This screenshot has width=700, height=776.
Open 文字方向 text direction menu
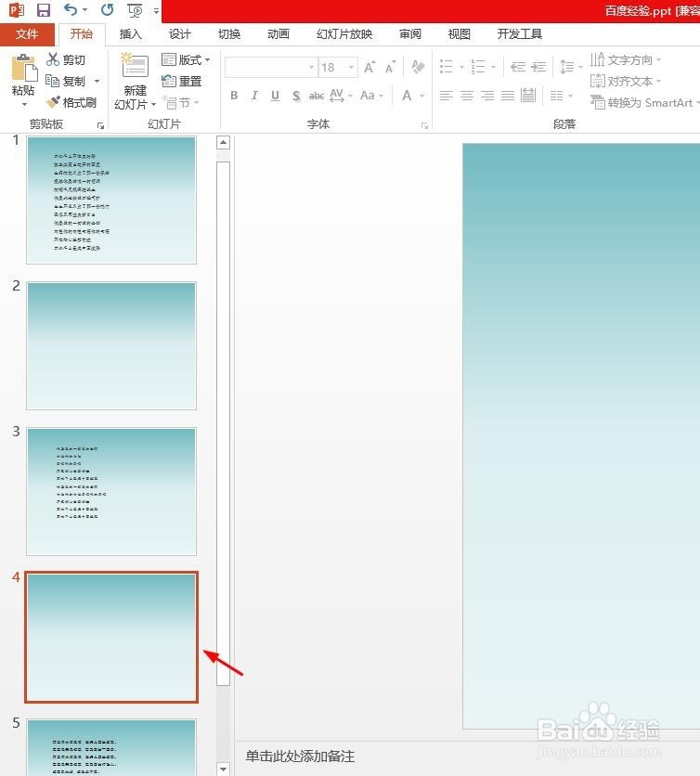pyautogui.click(x=626, y=60)
